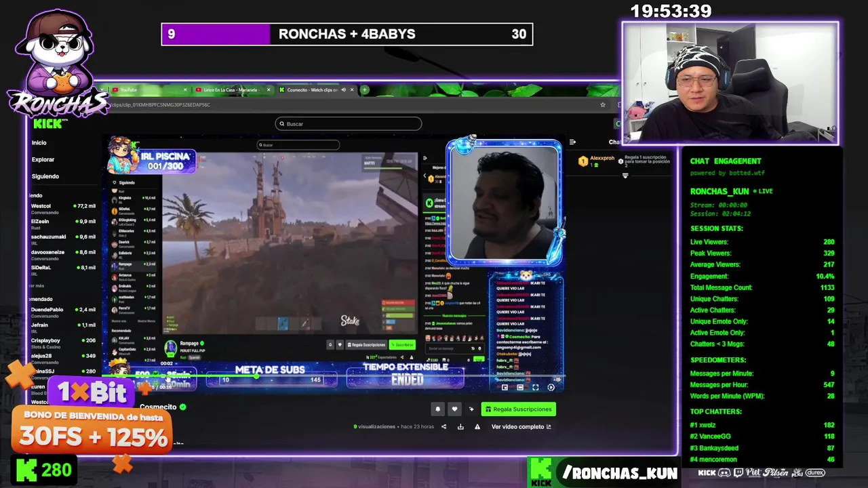Viewport: 868px width, 488px height.
Task: Click the circular replay icon in the clip player
Action: pyautogui.click(x=551, y=387)
